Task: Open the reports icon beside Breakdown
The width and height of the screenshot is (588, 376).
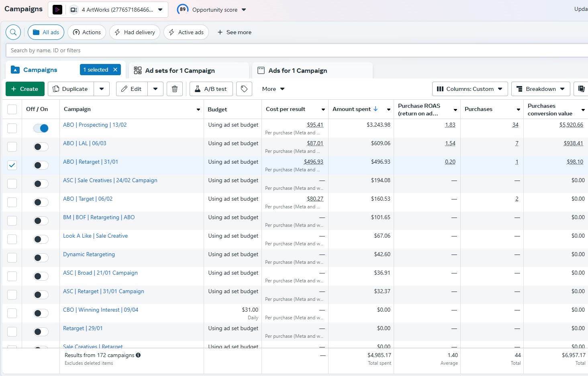Action: click(x=581, y=89)
